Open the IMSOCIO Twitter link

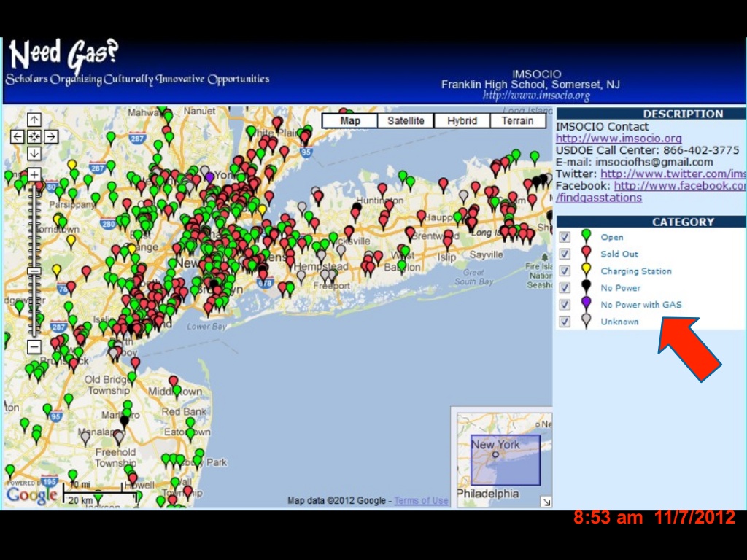pos(673,174)
